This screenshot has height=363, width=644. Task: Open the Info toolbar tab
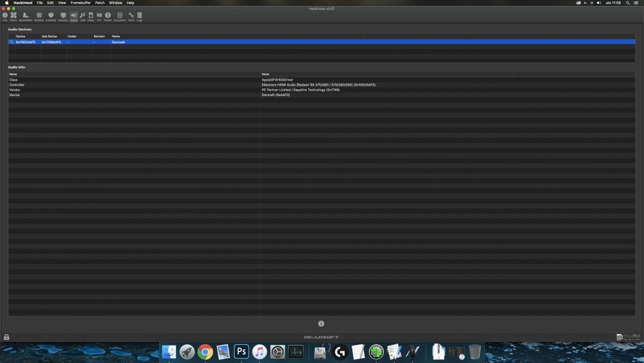[x=5, y=17]
